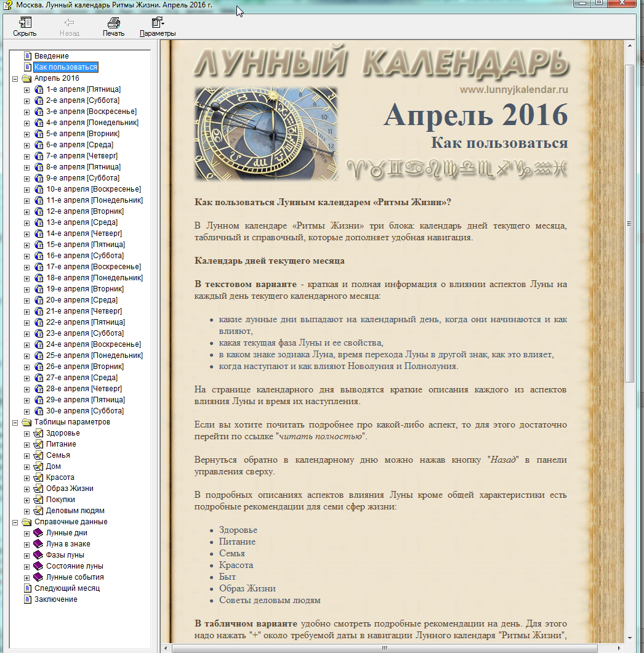Click the page icon next to Введение
This screenshot has width=644, height=653.
point(28,56)
